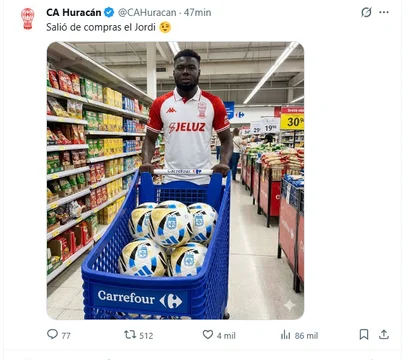The height and width of the screenshot is (360, 412).
Task: Repost using the retweet arrows icon
Action: point(130,334)
